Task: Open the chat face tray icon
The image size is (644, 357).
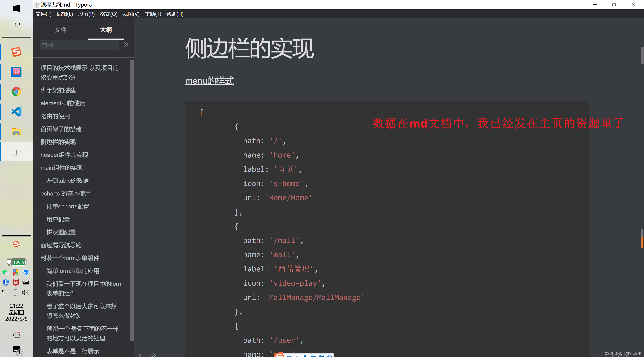Action: [x=16, y=335]
